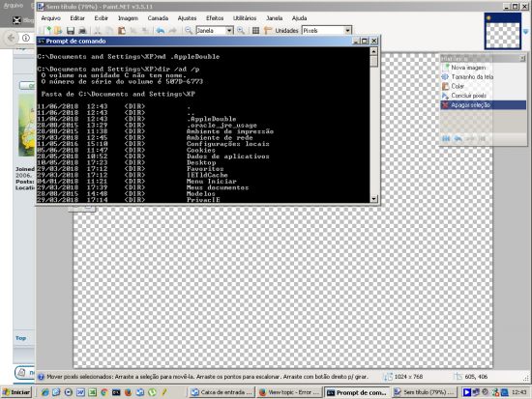This screenshot has height=399, width=532.
Task: Click the Copy icon in the toolbar
Action: (109, 31)
